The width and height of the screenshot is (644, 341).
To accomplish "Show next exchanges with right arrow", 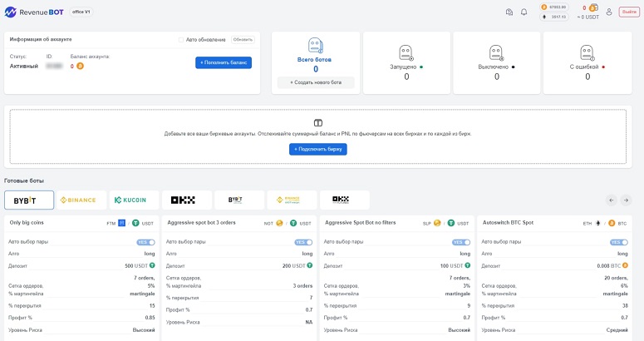I will [x=626, y=200].
